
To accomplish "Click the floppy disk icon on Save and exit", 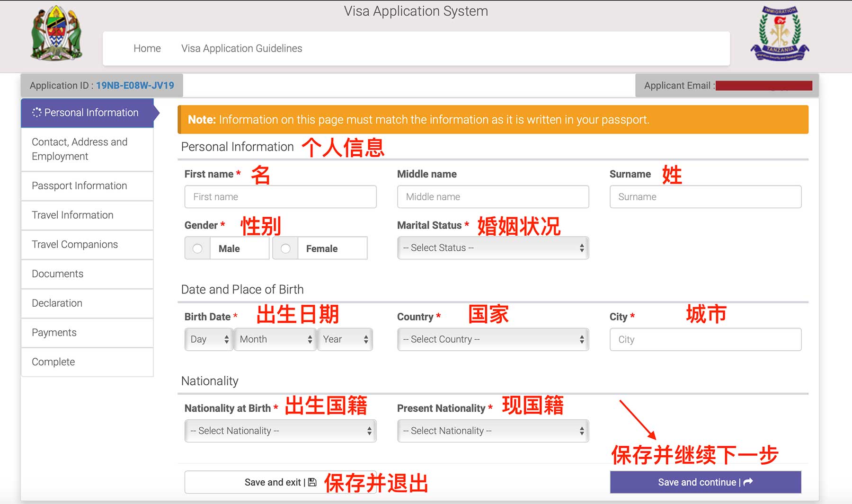I will (312, 482).
